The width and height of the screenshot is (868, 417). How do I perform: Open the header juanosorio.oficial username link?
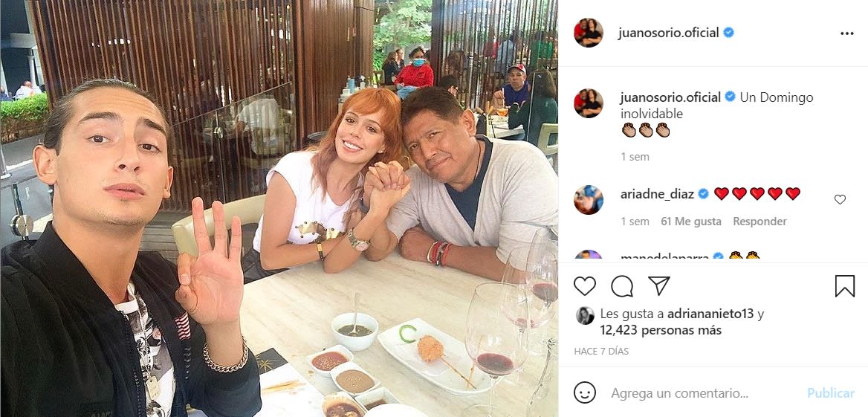point(668,33)
